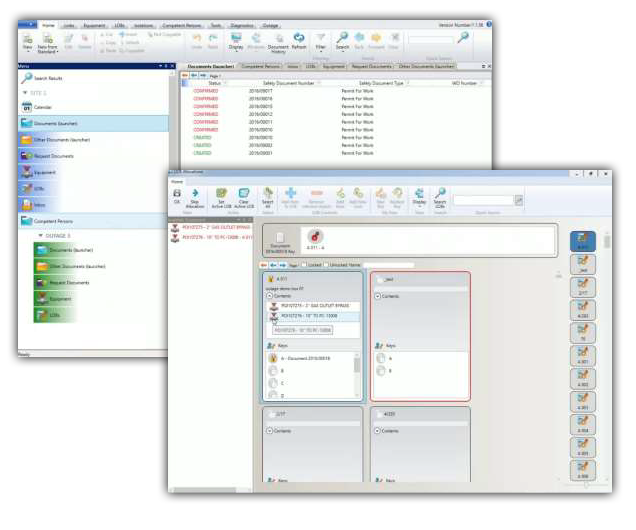The image size is (636, 530).
Task: Open the Diagnostics ribbon tab
Action: pos(242,26)
